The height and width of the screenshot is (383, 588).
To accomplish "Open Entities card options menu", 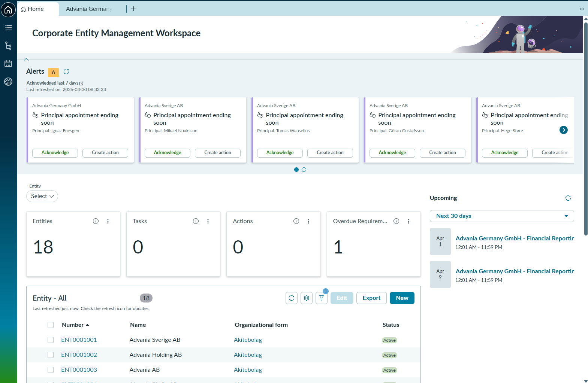I will pyautogui.click(x=108, y=221).
